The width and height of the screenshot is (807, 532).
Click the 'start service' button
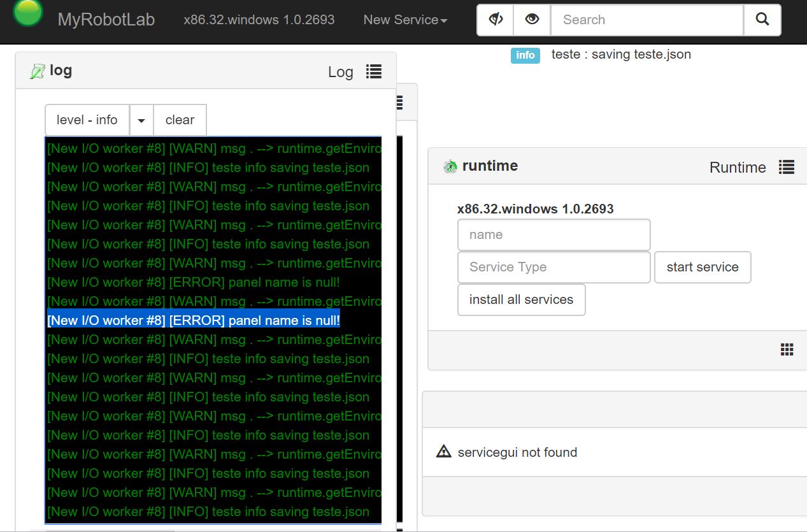pos(703,267)
